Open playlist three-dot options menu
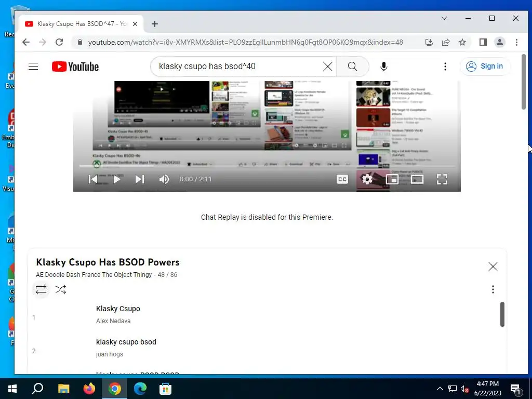 (x=493, y=289)
